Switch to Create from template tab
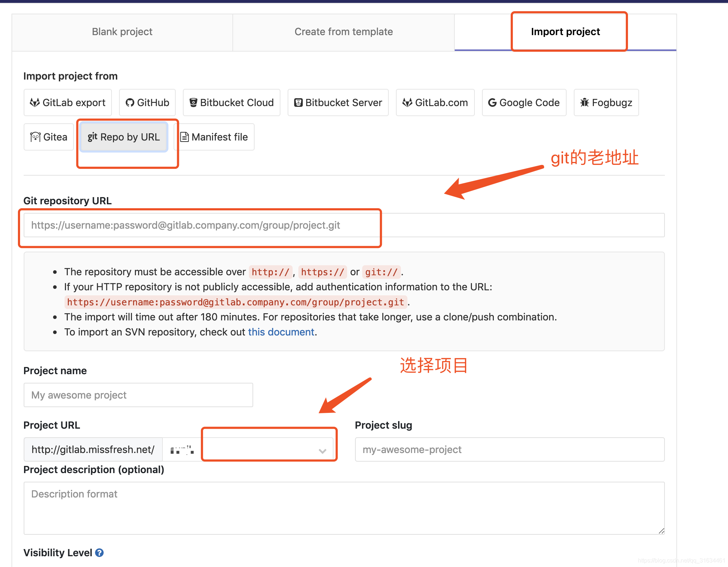Viewport: 728px width, 567px height. [344, 32]
